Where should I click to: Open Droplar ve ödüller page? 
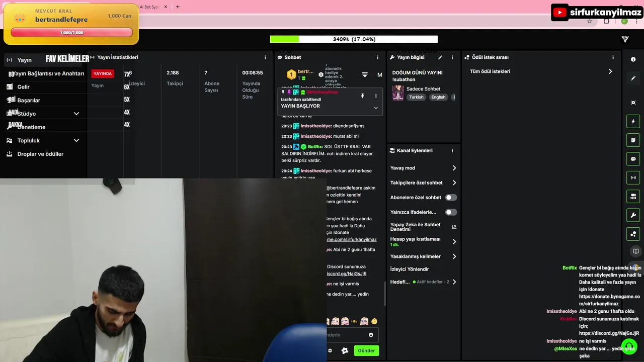click(40, 154)
